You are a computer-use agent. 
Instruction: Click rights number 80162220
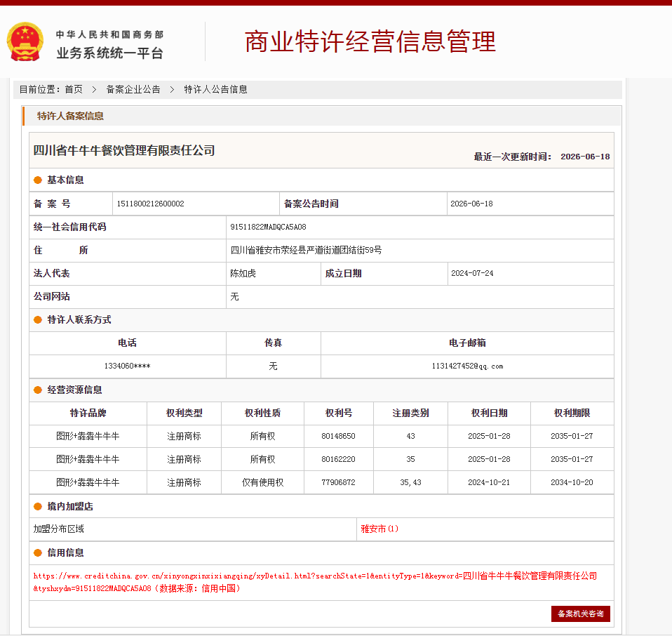click(338, 459)
